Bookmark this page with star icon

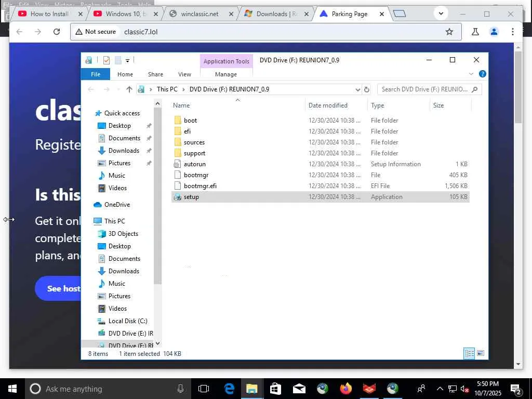point(449,32)
